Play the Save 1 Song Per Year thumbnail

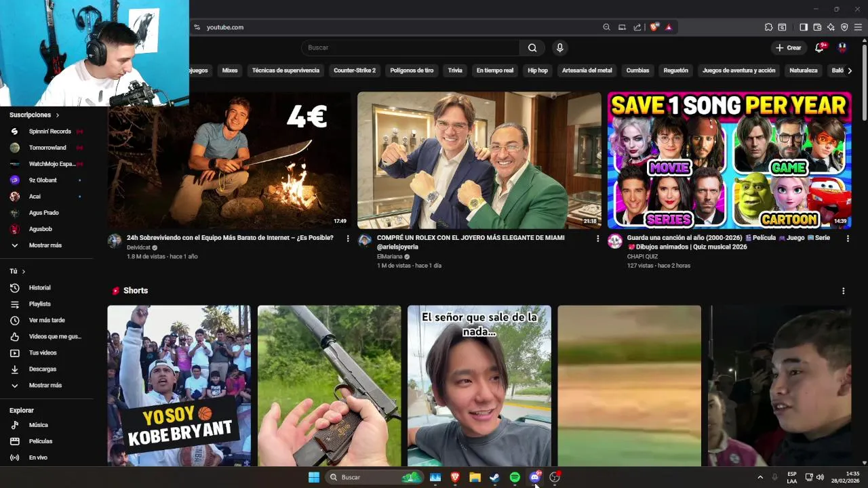click(x=729, y=161)
